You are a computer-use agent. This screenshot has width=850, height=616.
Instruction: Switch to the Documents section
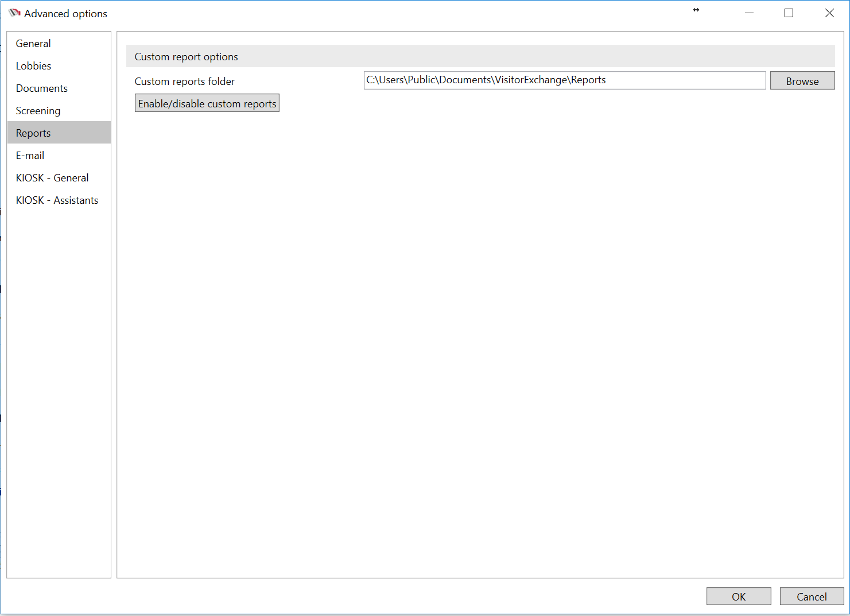59,88
